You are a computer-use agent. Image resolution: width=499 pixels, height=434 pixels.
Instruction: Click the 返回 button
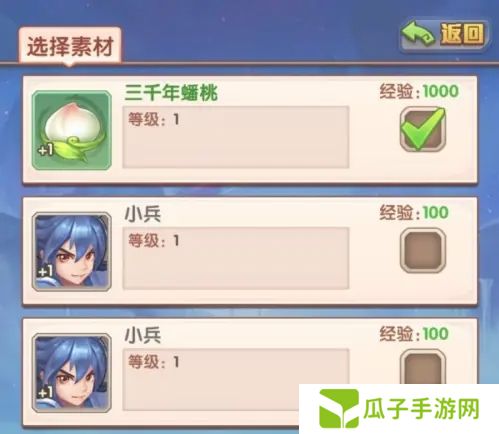(444, 35)
